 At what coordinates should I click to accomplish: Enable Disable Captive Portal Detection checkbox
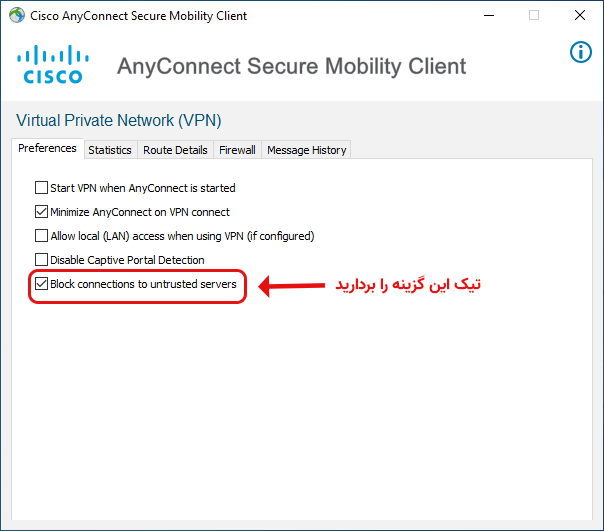(41, 260)
